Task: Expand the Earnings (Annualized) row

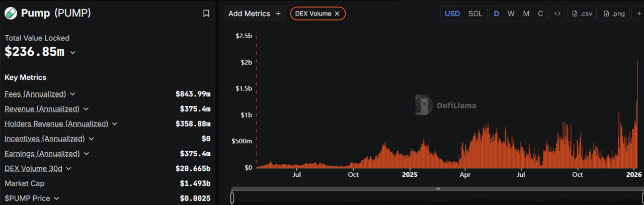Action: (x=86, y=154)
